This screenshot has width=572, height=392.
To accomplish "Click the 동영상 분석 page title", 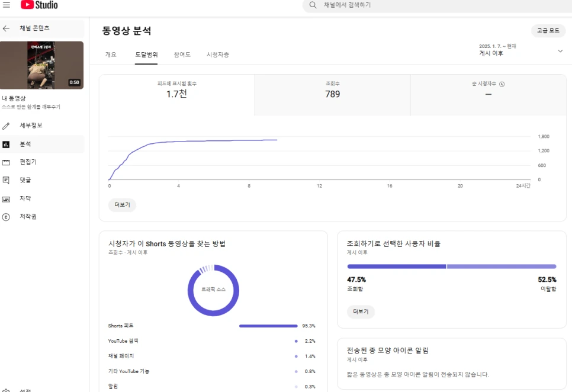I will [x=127, y=31].
